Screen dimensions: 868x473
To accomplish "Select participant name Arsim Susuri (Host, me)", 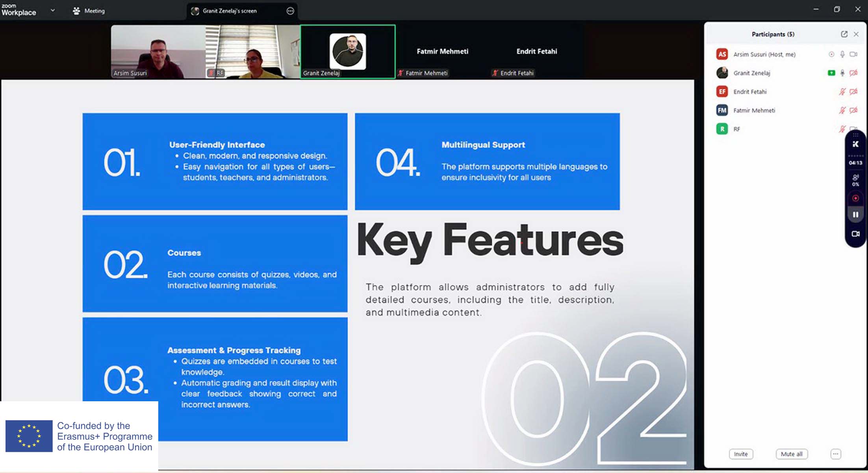I will [x=764, y=54].
